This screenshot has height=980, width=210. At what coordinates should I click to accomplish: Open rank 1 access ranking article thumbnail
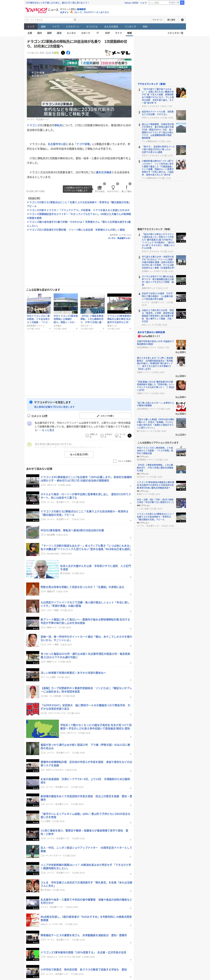pyautogui.click(x=181, y=92)
